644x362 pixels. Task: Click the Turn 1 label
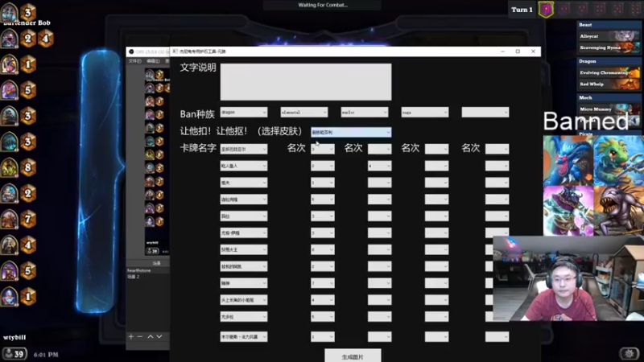pos(522,10)
